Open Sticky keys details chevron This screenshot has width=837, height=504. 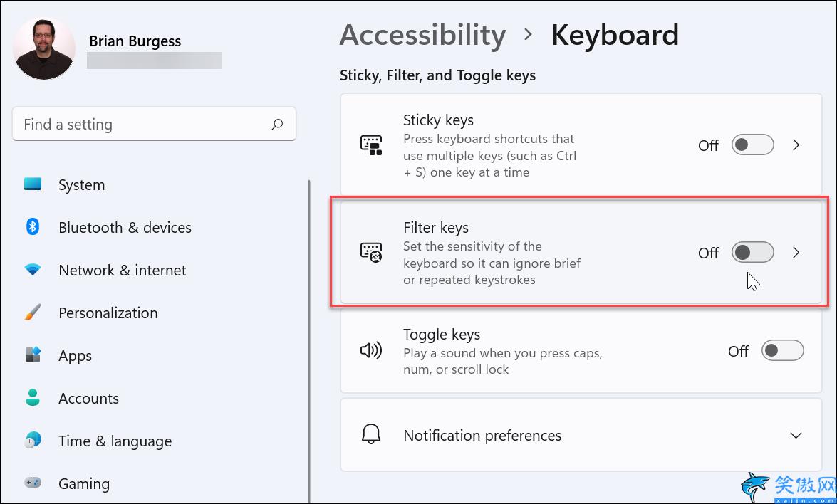click(796, 145)
